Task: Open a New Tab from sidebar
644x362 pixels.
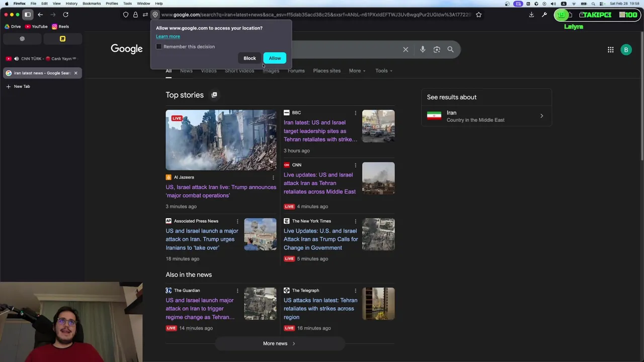Action: (x=18, y=86)
